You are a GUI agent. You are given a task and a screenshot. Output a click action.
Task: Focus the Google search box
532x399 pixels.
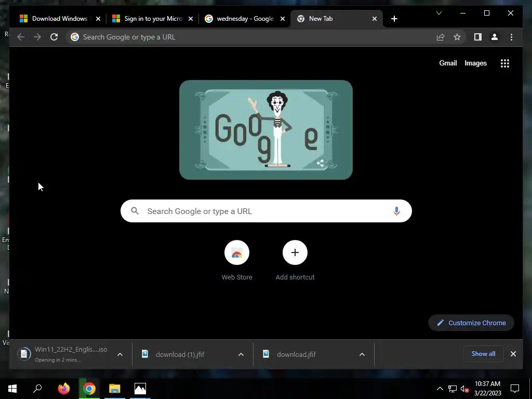[266, 211]
